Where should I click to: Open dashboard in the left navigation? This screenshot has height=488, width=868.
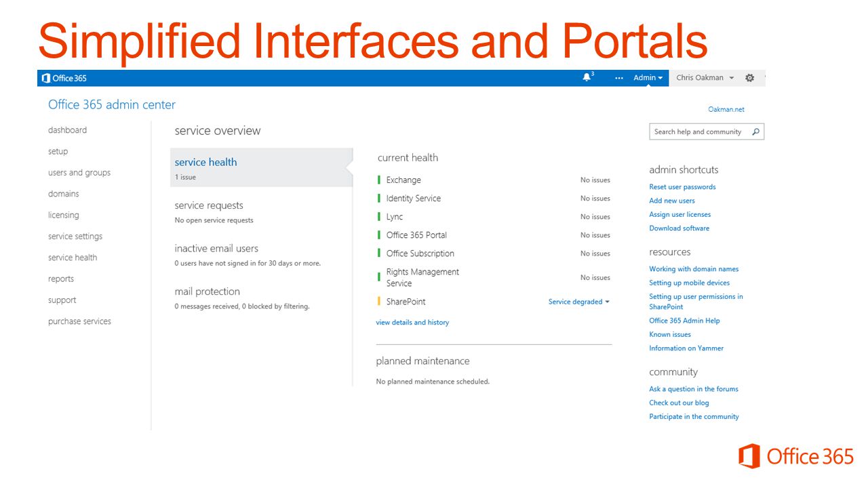point(67,130)
